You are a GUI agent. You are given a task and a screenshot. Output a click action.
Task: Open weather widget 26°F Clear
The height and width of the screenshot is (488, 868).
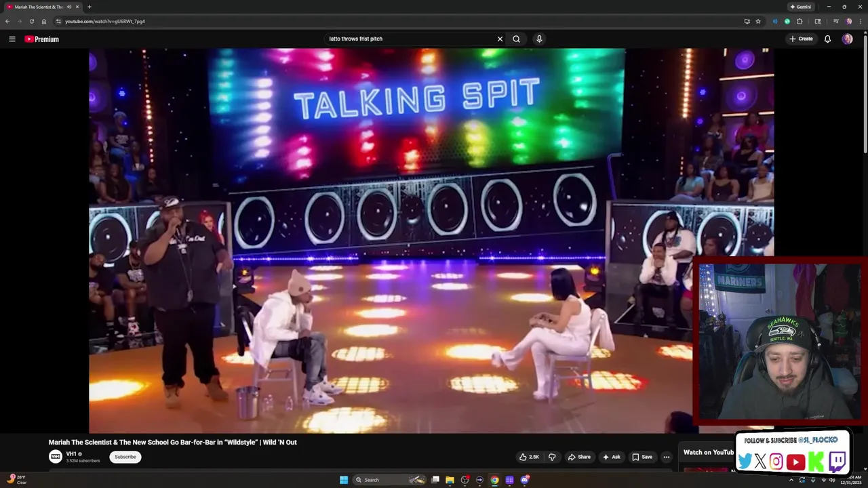pyautogui.click(x=17, y=480)
